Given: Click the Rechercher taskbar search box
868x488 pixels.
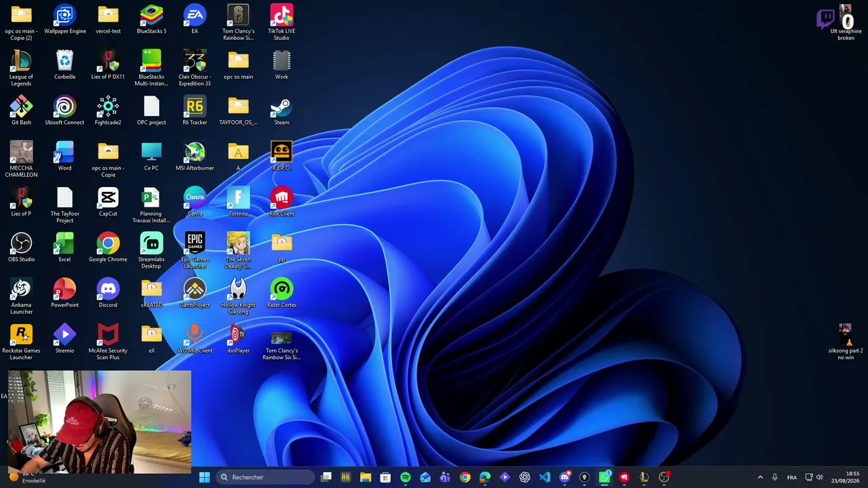Looking at the screenshot, I should [x=265, y=477].
